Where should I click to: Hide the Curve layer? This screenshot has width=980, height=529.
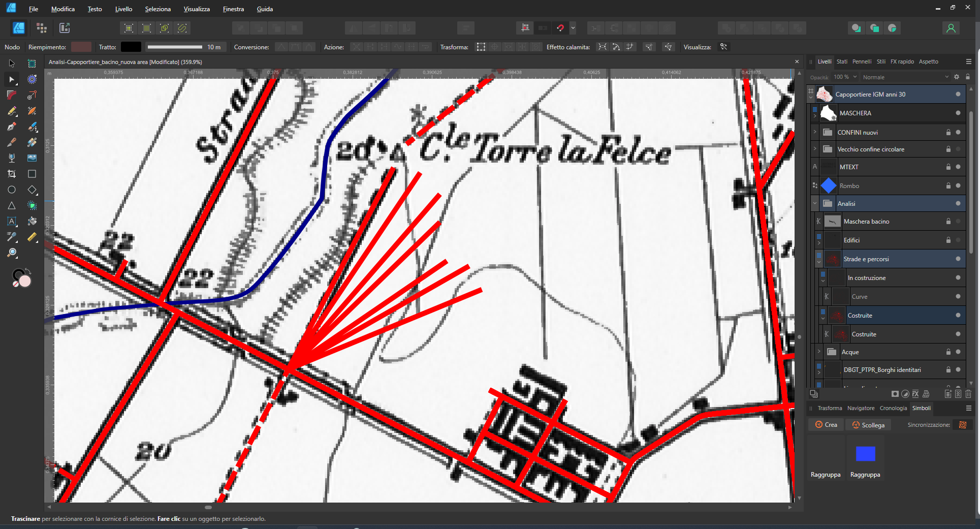pyautogui.click(x=958, y=296)
